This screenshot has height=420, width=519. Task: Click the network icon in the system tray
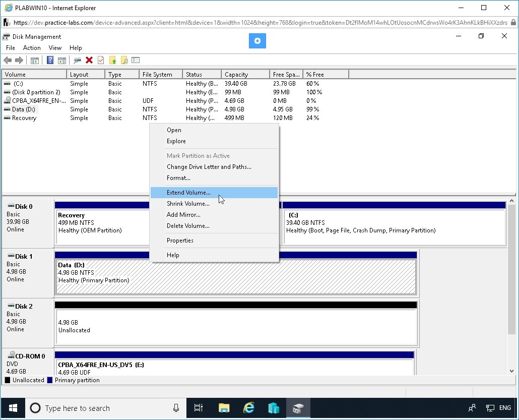point(490,408)
